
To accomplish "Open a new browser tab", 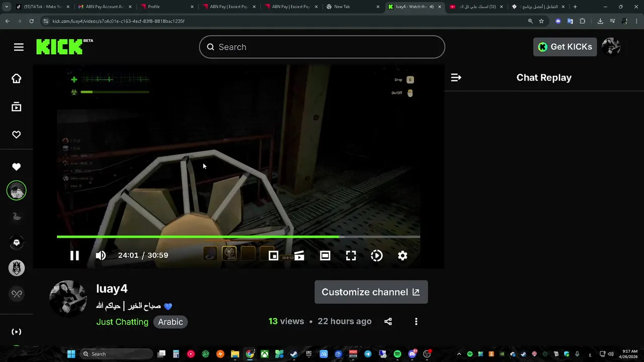I will point(575,7).
